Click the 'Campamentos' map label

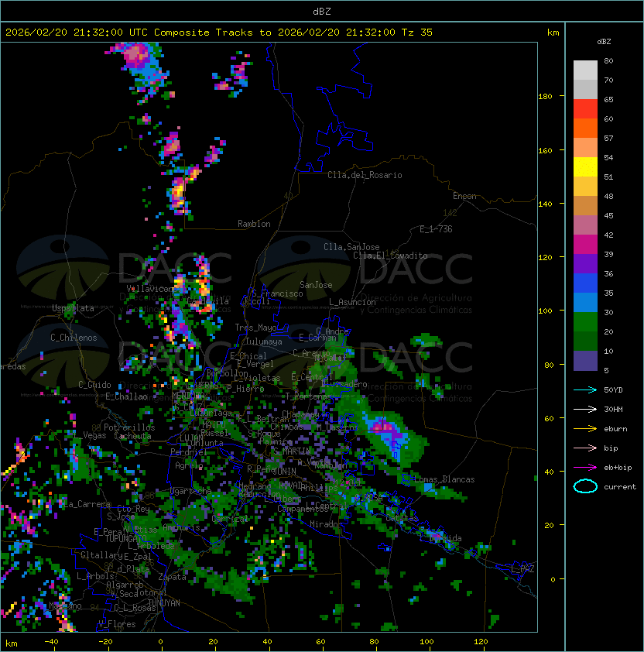tap(303, 509)
